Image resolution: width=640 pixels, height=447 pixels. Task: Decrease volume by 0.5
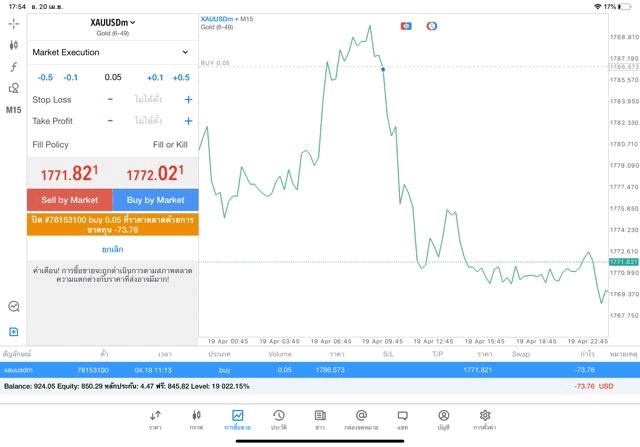(45, 78)
